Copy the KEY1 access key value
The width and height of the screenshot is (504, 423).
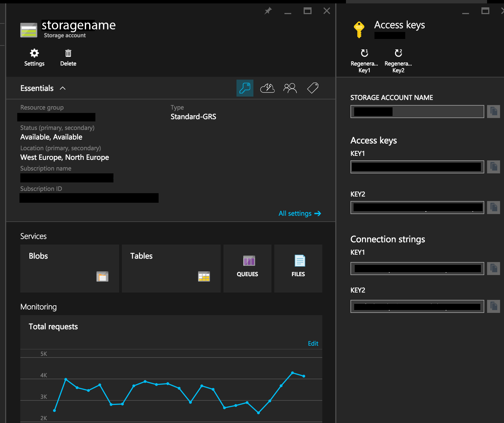click(493, 167)
